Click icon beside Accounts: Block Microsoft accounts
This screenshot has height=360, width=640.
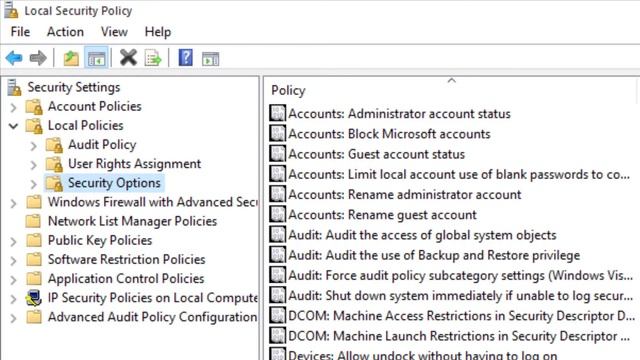point(278,133)
